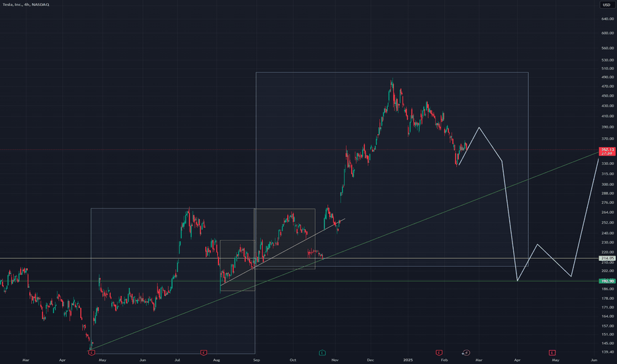Image resolution: width=617 pixels, height=364 pixels.
Task: Click the Sep label on time axis
Action: [257, 359]
